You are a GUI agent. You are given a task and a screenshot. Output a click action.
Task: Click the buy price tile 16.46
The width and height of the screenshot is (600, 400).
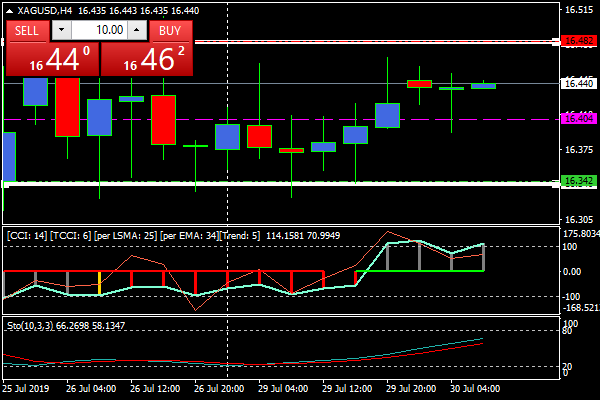coord(148,59)
